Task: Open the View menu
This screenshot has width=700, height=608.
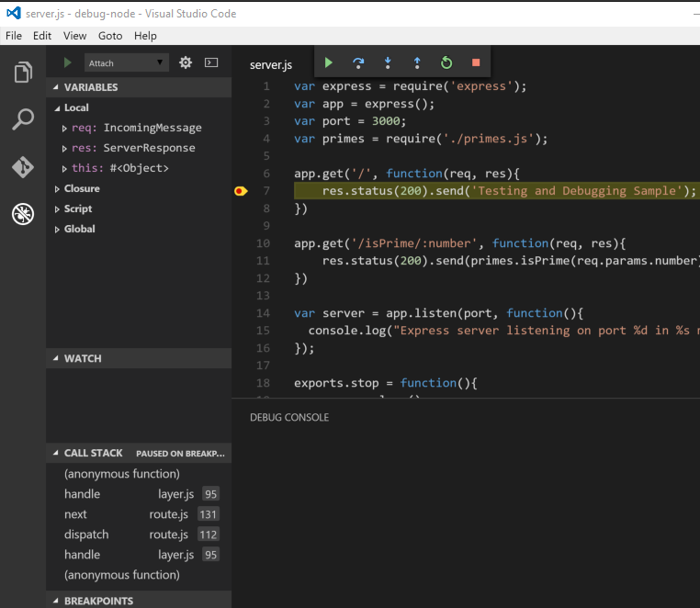Action: pos(74,36)
